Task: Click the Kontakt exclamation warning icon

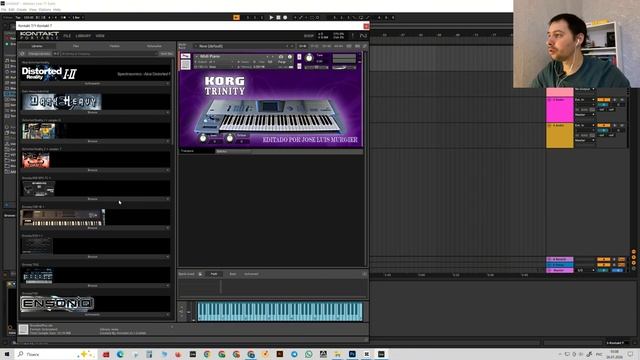Action: [353, 36]
